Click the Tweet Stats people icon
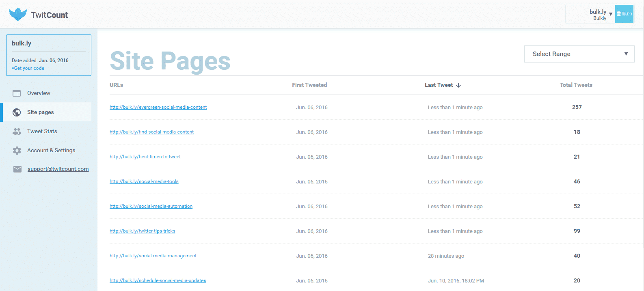 [17, 131]
